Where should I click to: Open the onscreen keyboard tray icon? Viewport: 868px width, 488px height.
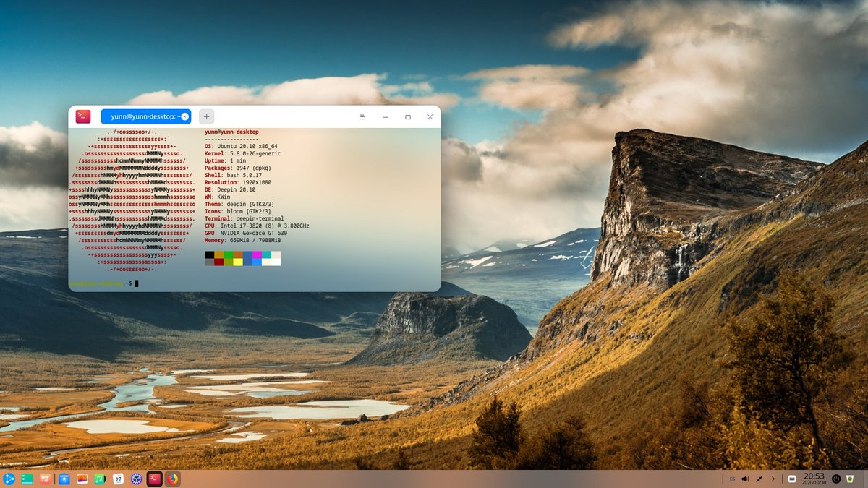pos(792,479)
